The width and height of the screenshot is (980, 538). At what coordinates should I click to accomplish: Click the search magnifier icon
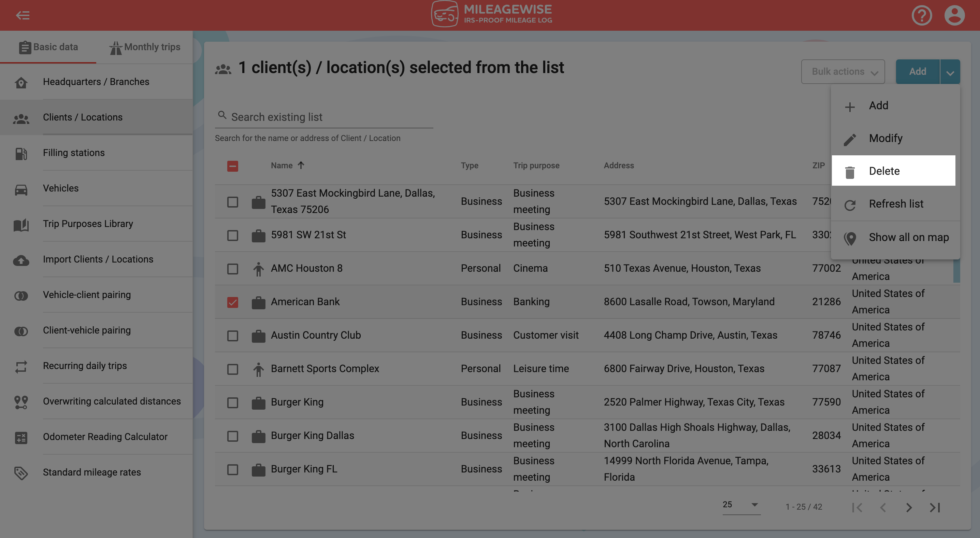[x=222, y=114]
